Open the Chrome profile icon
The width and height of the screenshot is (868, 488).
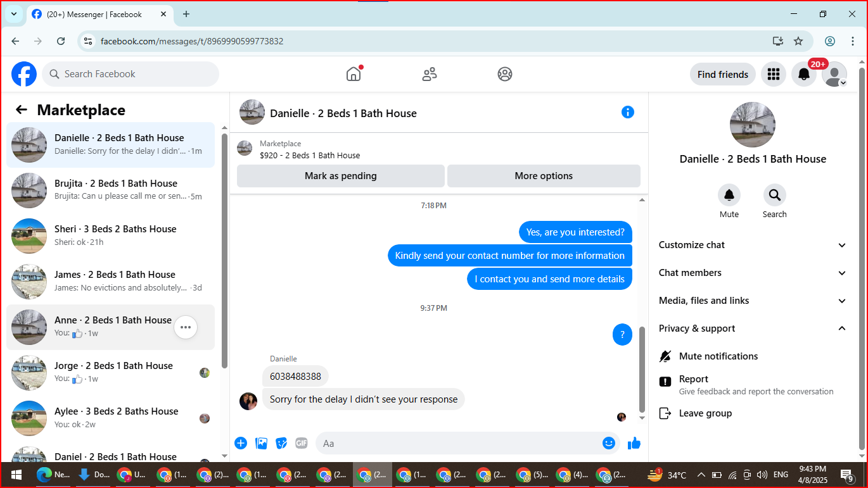click(x=830, y=41)
